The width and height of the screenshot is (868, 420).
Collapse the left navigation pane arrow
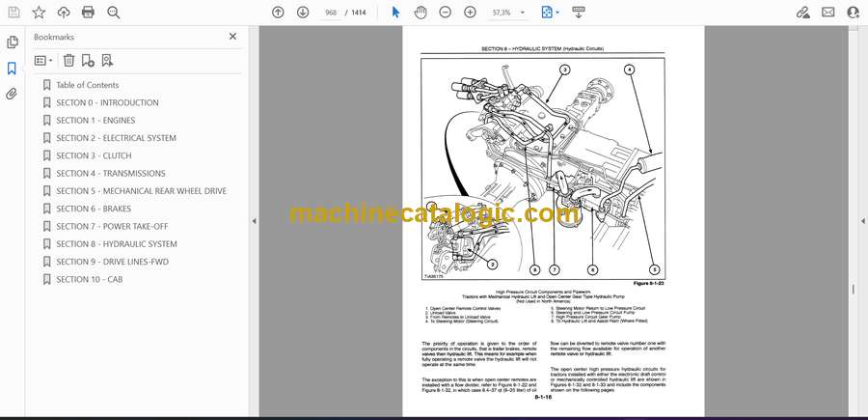click(254, 221)
